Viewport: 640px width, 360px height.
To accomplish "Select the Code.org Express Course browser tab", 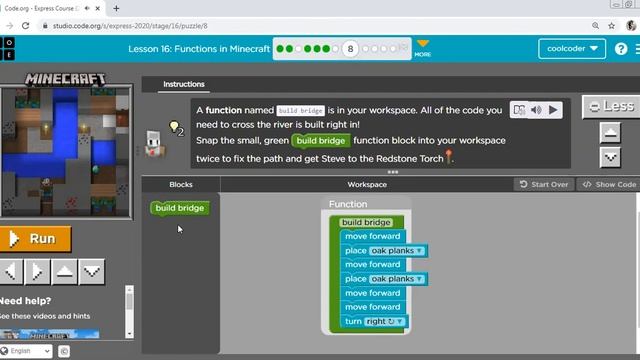I will click(52, 8).
